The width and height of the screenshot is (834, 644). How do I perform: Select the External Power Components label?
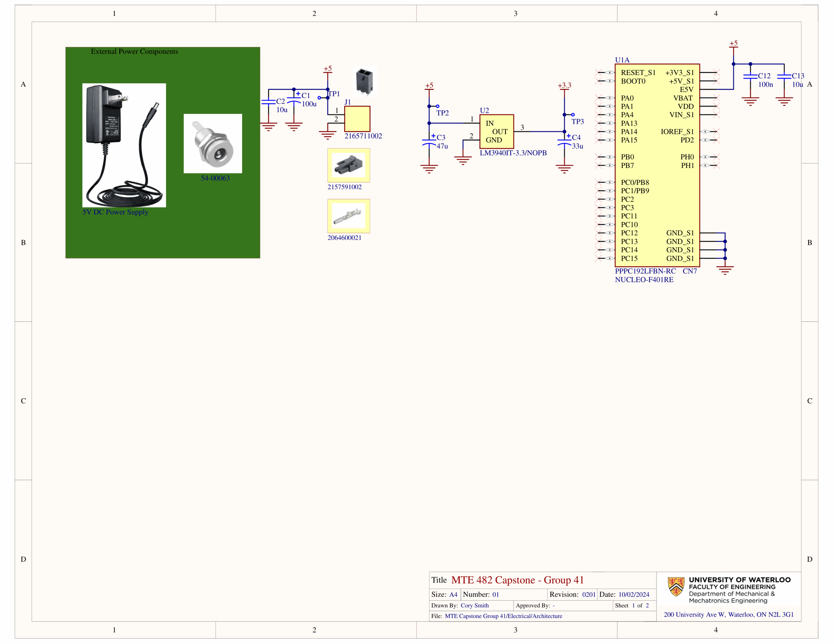135,51
